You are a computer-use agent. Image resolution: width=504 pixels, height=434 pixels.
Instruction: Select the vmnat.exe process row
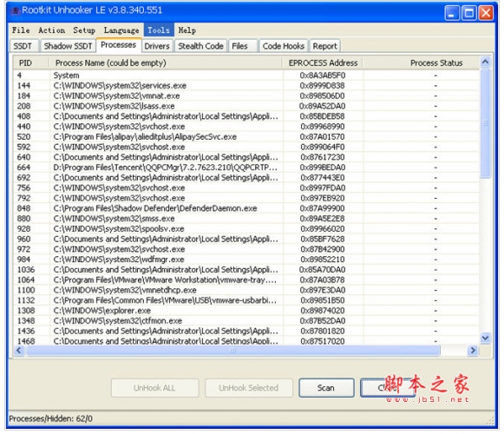(246, 95)
